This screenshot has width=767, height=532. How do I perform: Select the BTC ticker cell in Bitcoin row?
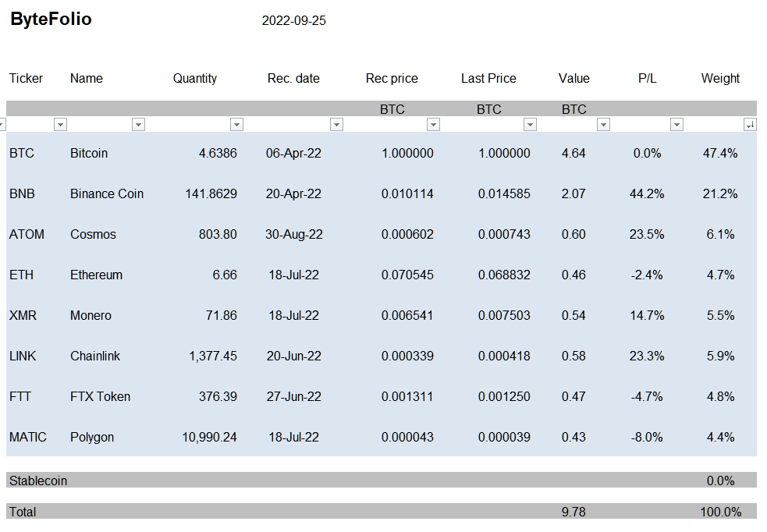click(x=22, y=153)
